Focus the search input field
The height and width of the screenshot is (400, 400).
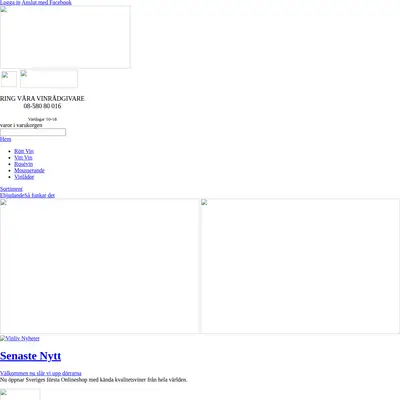pyautogui.click(x=33, y=132)
